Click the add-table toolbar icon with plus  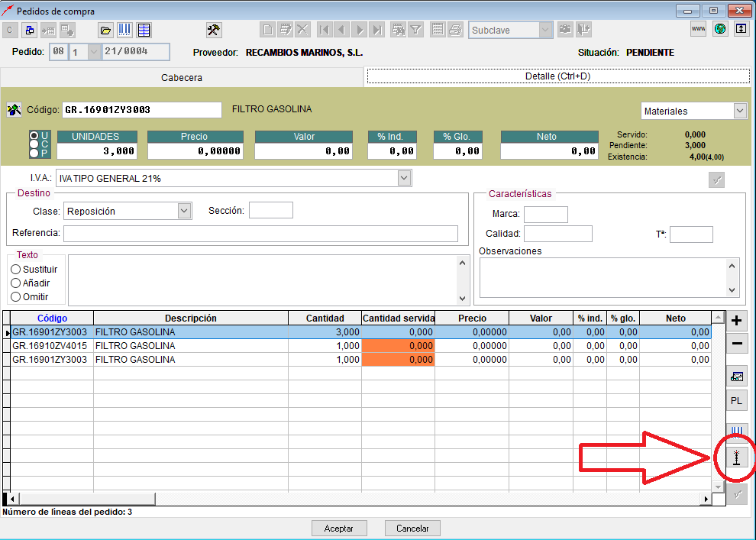click(67, 31)
